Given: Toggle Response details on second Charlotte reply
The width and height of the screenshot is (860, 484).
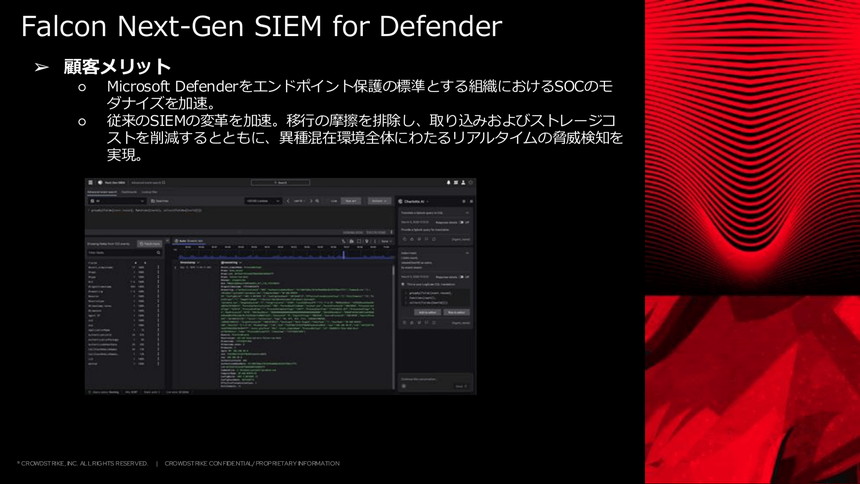Looking at the screenshot, I should (x=462, y=277).
